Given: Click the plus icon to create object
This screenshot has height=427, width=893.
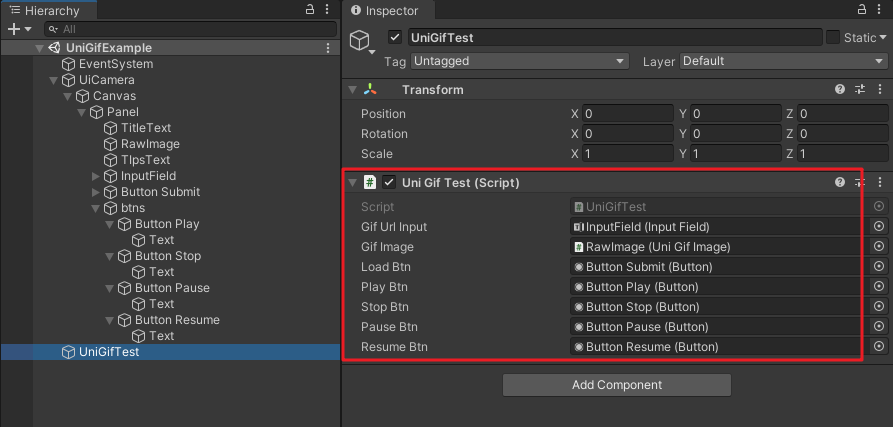Looking at the screenshot, I should tap(14, 29).
